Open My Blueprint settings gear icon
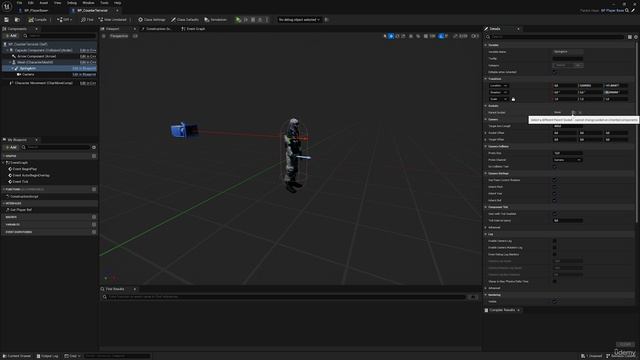 tap(94, 147)
